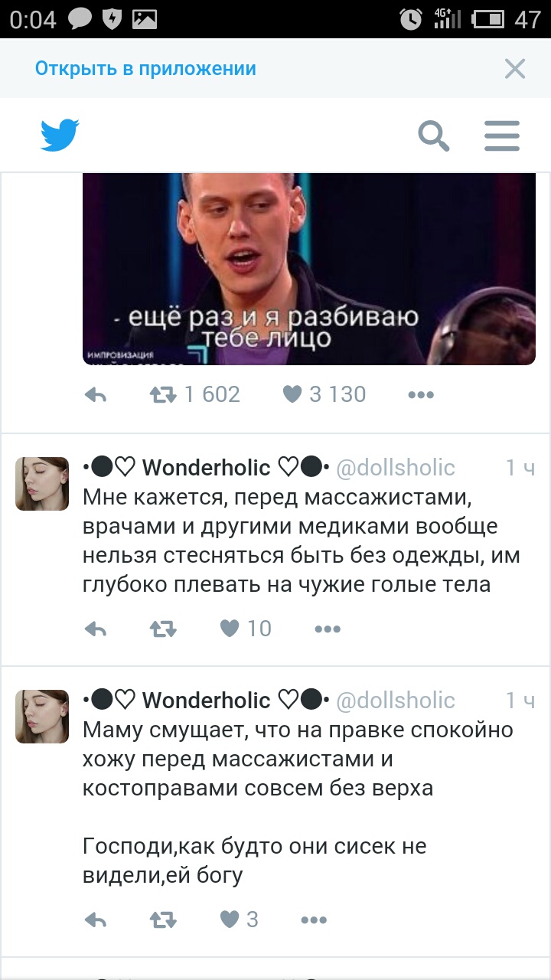Like the tweet with 3 likes

pos(230,920)
